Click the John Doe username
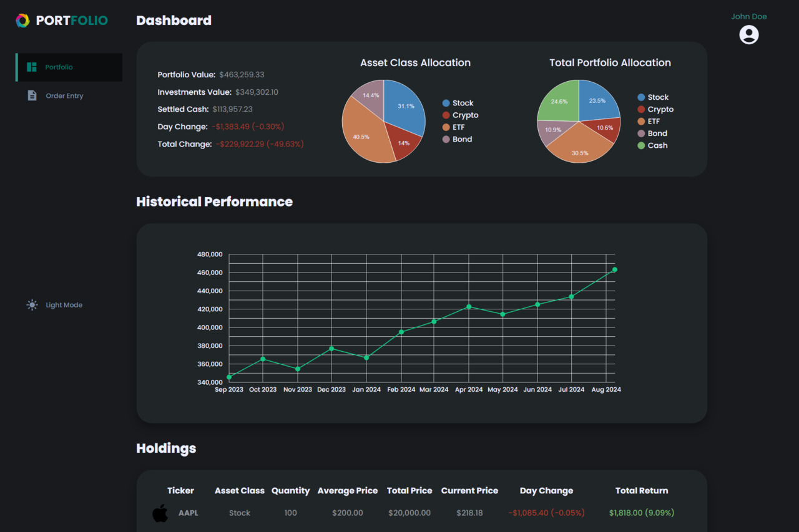 pos(749,16)
